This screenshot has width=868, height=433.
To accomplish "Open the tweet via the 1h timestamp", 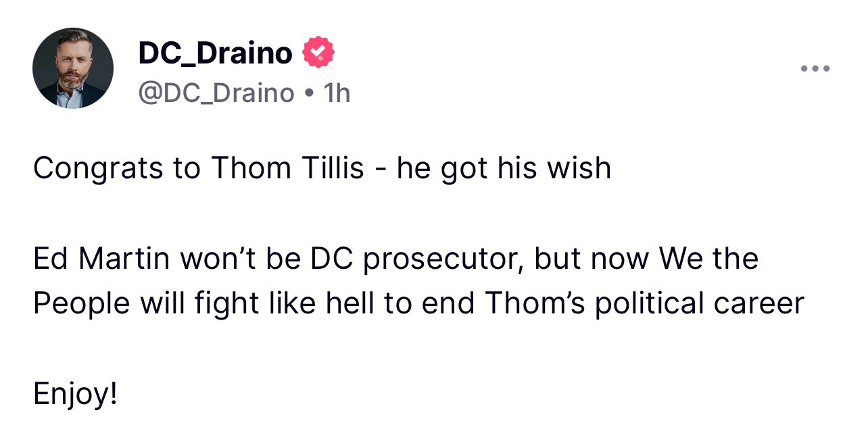I will [x=337, y=93].
